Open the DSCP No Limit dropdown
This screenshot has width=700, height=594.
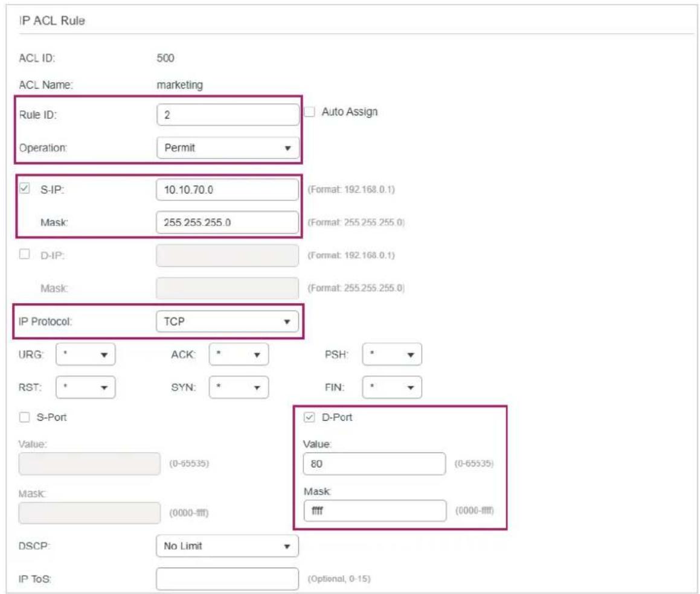[x=227, y=546]
